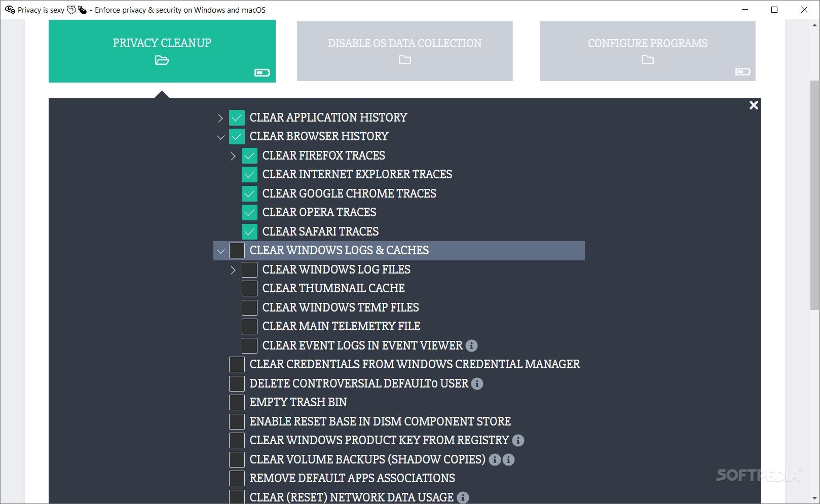Click first info icon beside Clear Volume Backups

[495, 460]
